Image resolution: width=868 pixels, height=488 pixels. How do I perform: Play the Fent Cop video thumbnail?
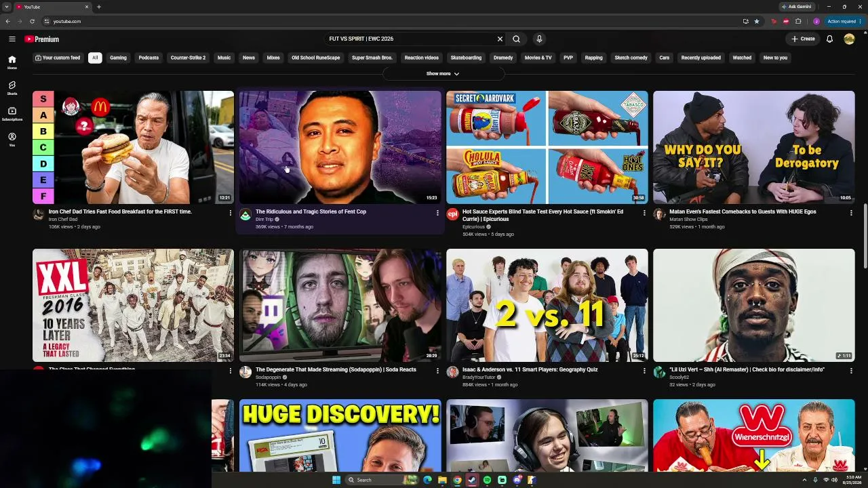point(340,147)
